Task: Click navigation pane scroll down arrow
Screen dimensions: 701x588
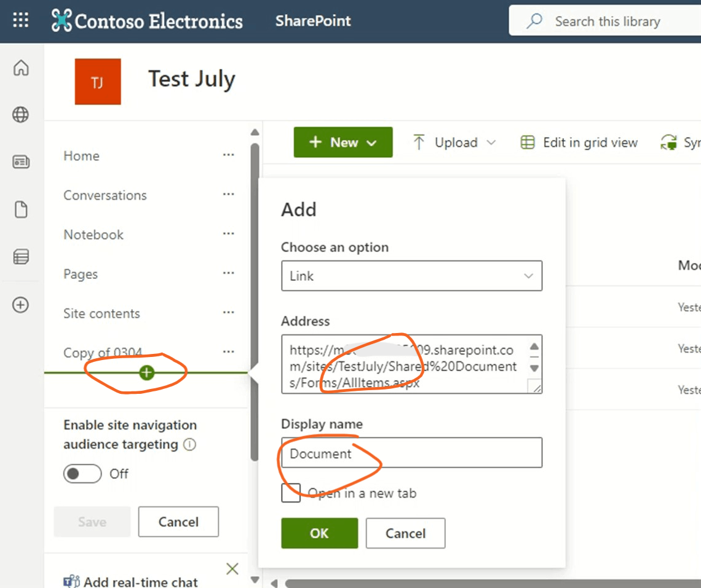Action: (255, 580)
